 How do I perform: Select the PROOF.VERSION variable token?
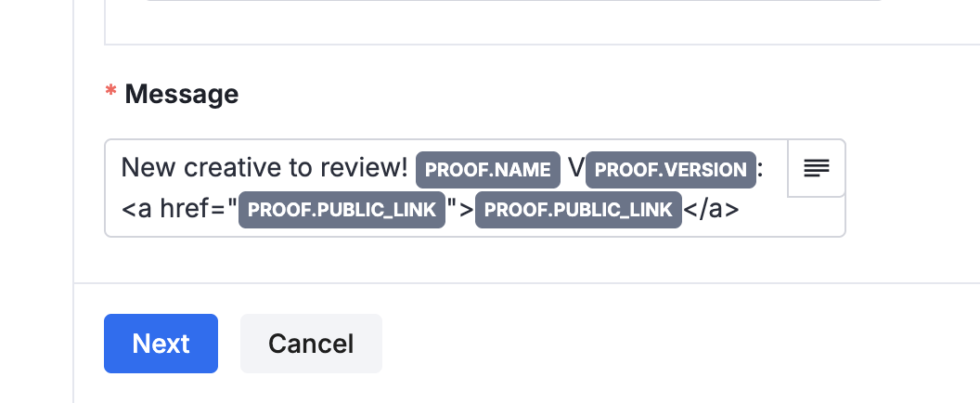[x=671, y=169]
